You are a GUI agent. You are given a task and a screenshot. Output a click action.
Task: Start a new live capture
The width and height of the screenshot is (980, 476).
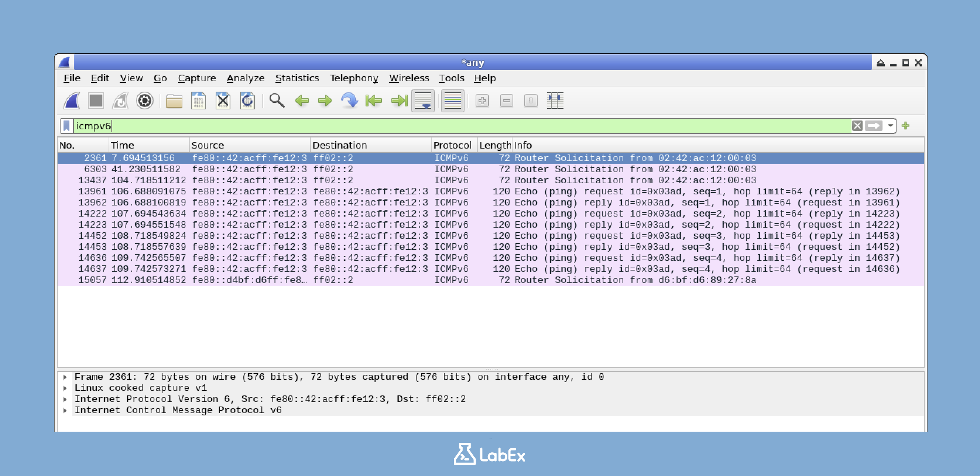(x=72, y=101)
